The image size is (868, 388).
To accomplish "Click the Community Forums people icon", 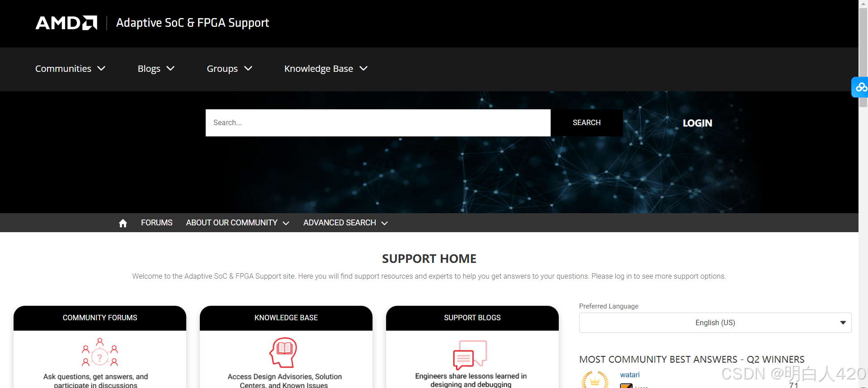I will pos(100,352).
